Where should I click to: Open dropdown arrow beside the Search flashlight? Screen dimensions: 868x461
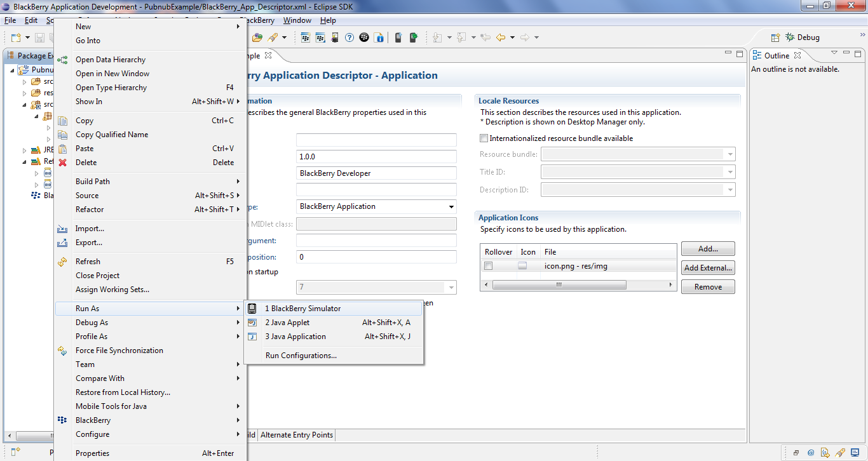pyautogui.click(x=284, y=37)
